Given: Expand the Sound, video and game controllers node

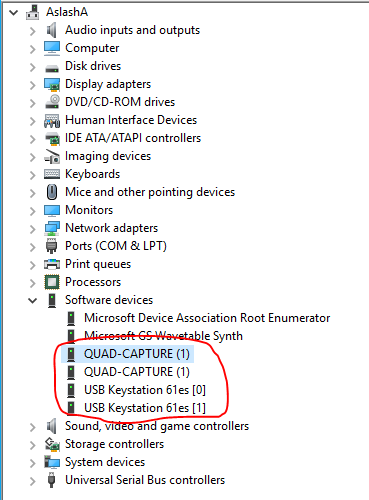Looking at the screenshot, I should [32, 427].
